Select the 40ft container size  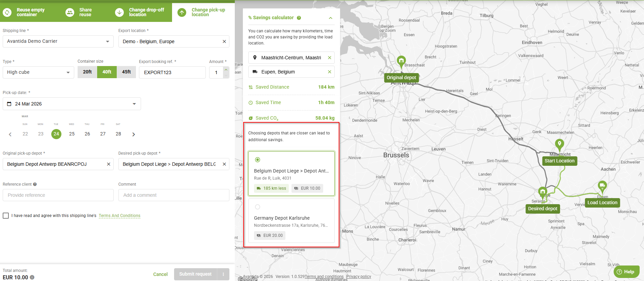click(x=107, y=72)
